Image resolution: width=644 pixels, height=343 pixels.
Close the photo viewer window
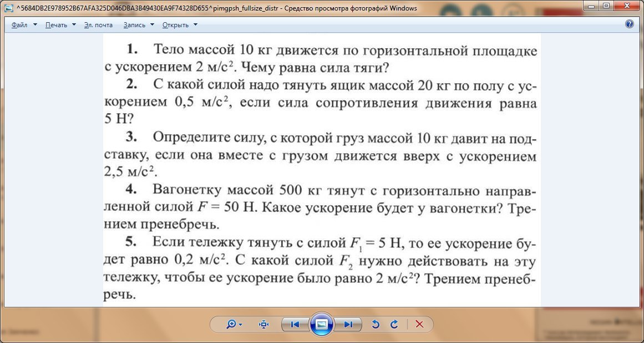pos(627,6)
